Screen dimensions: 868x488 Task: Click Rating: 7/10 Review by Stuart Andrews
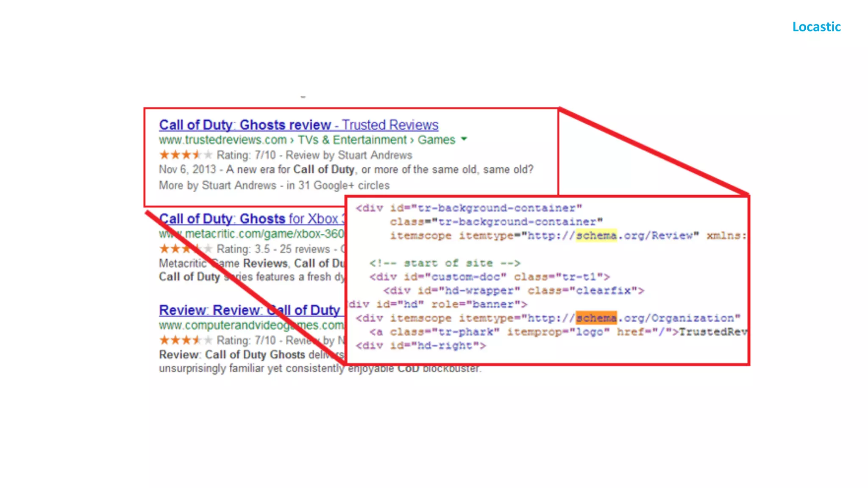pyautogui.click(x=314, y=155)
